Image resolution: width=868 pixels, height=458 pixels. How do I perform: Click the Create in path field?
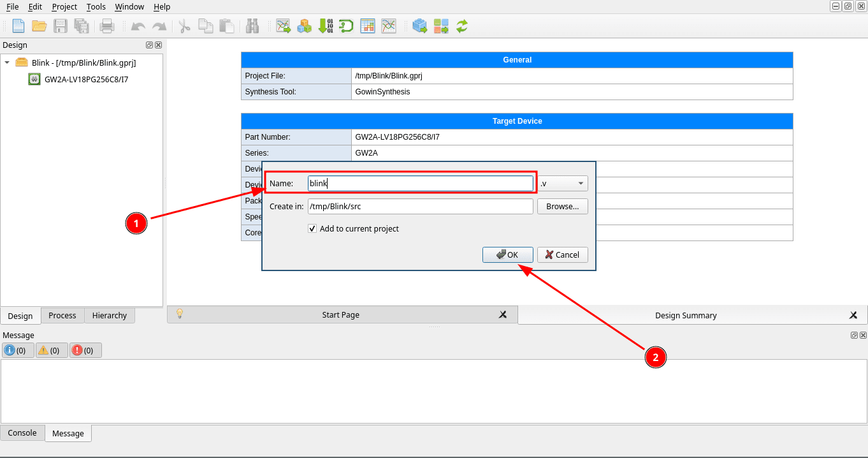coord(421,207)
